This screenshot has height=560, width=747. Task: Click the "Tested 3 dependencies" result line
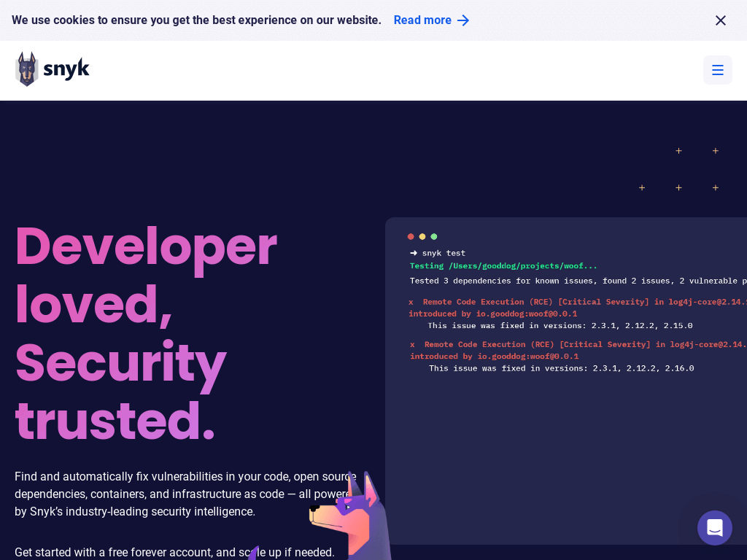click(578, 281)
